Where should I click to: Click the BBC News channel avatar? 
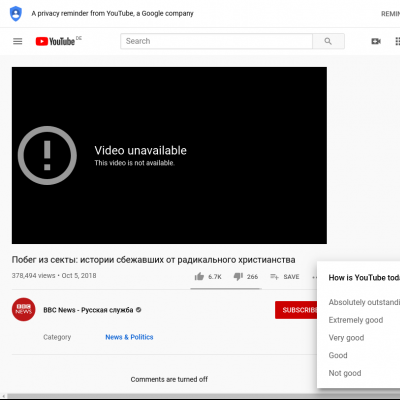[x=24, y=310]
